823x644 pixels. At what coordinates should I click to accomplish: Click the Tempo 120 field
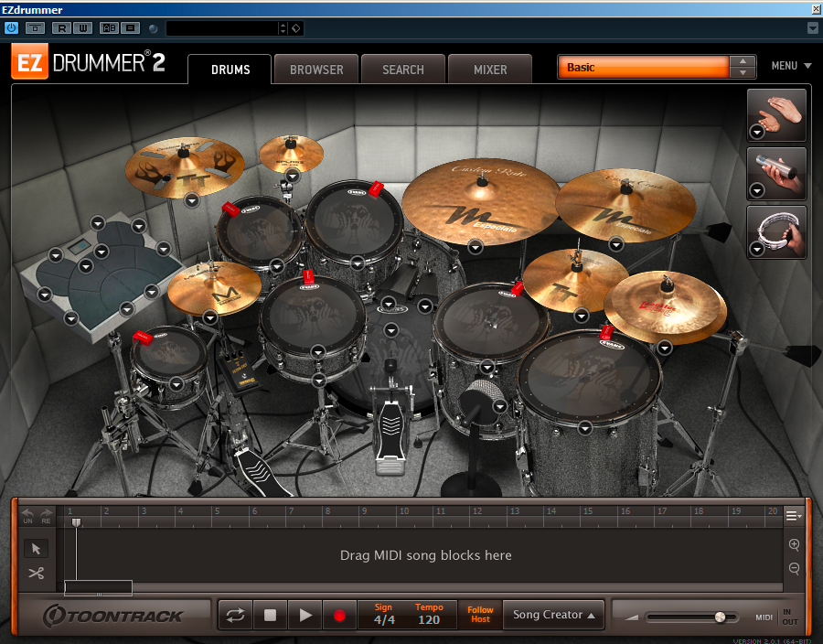coord(429,620)
